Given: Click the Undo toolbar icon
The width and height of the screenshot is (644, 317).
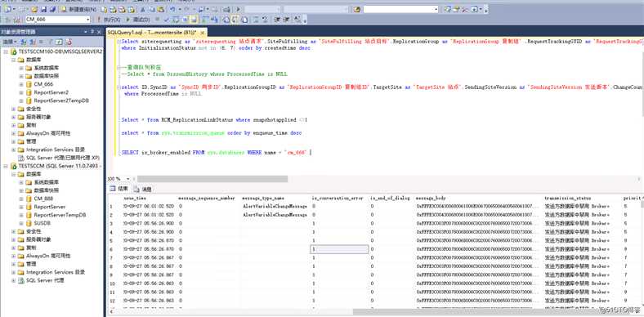Looking at the screenshot, I should [x=172, y=9].
